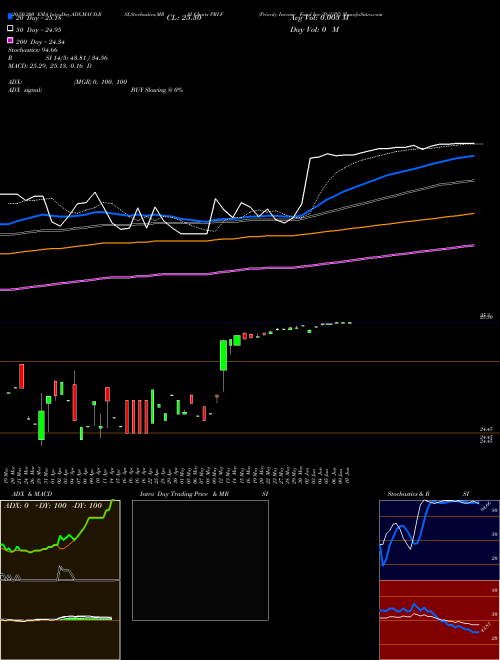Screen dimensions: 500x660
Task: Click the 'Avg Vol: 0.003 M' label
Action: 319,18
